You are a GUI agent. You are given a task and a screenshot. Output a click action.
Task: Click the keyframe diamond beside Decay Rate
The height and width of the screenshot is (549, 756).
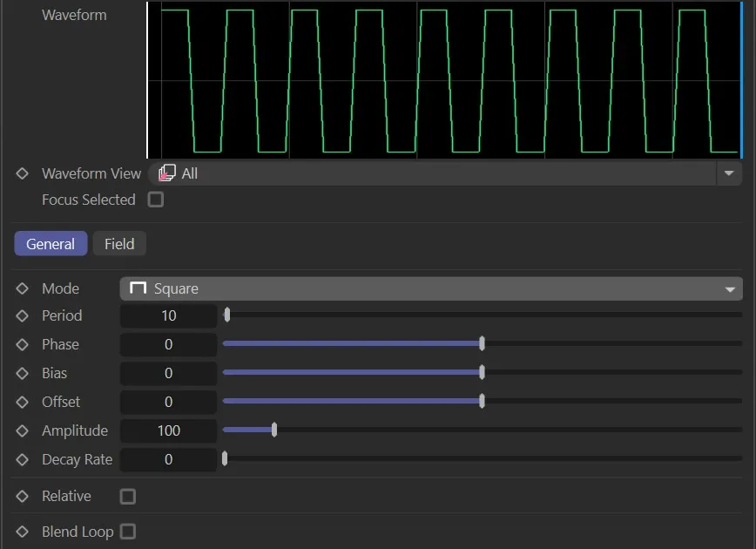[23, 459]
